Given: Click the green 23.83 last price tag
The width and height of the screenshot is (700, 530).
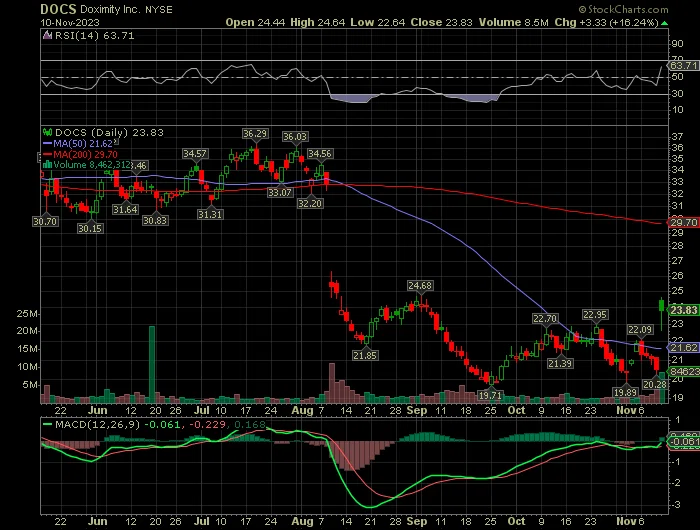Looking at the screenshot, I should pos(683,310).
